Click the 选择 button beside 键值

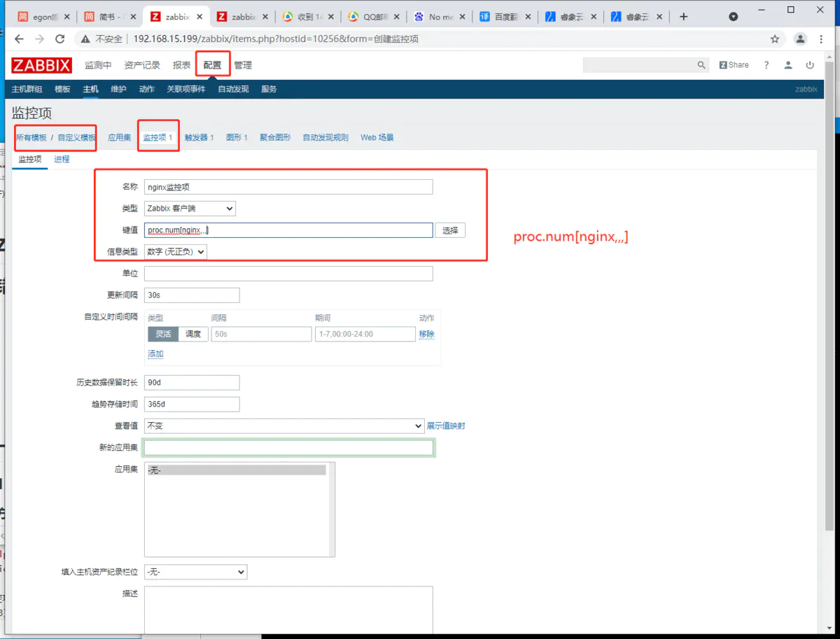pos(450,230)
